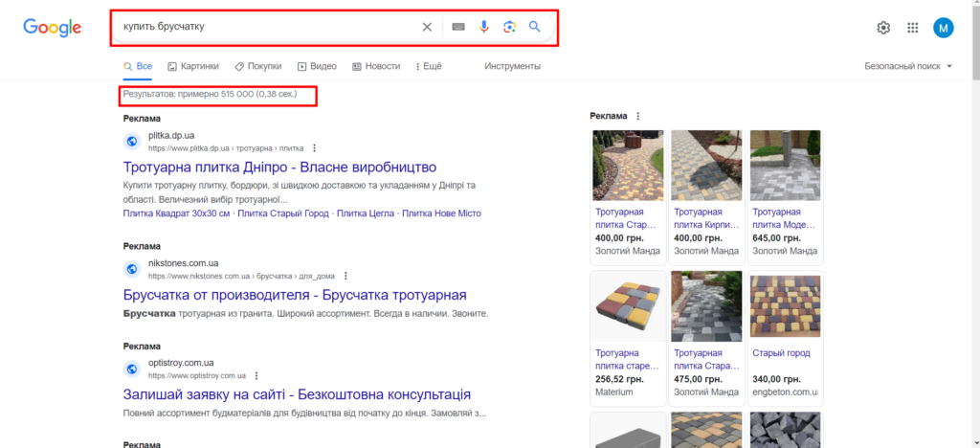Click the nikstones.com.ua globe favicon
980x448 pixels.
[x=132, y=269]
